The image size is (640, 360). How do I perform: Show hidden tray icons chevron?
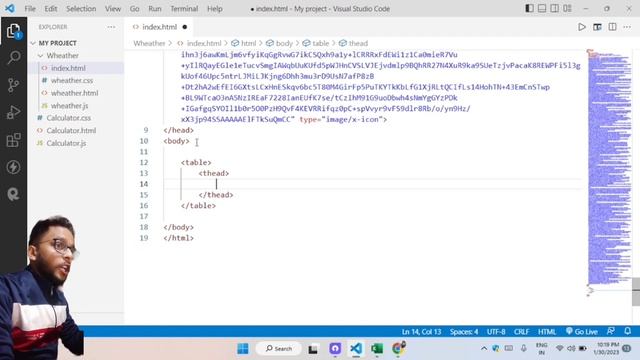tap(484, 349)
